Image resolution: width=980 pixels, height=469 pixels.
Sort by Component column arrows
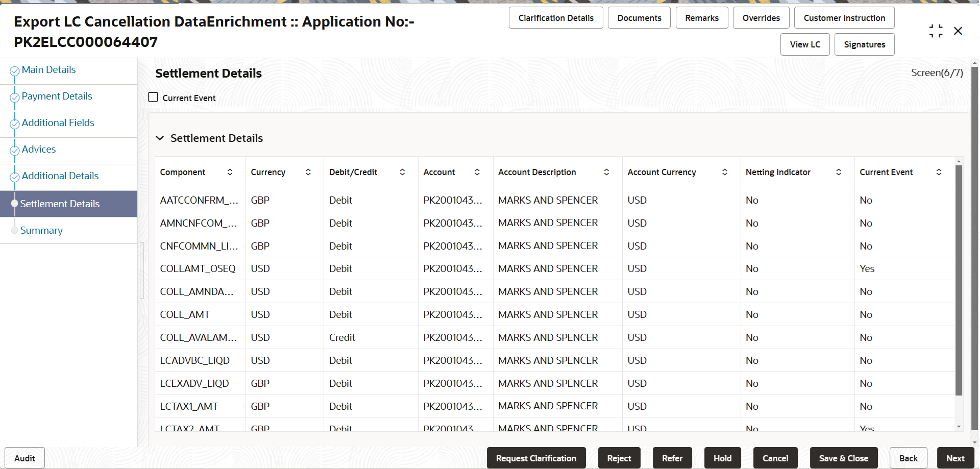230,172
